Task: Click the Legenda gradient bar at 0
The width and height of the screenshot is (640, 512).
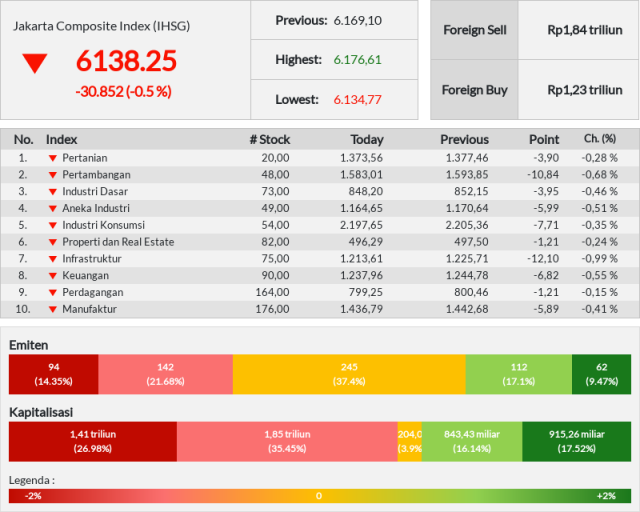Action: pyautogui.click(x=319, y=496)
